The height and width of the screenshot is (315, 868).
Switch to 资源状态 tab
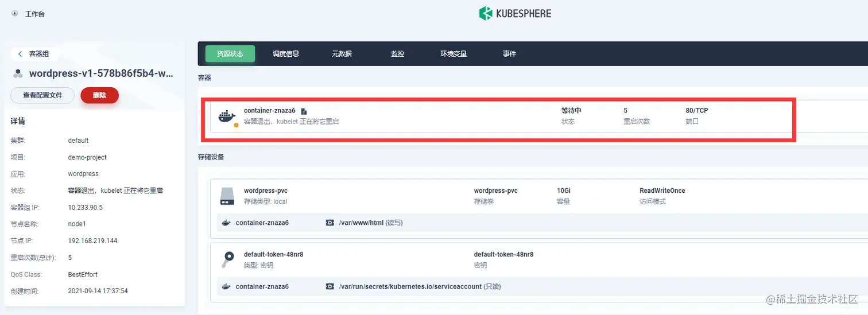(230, 54)
